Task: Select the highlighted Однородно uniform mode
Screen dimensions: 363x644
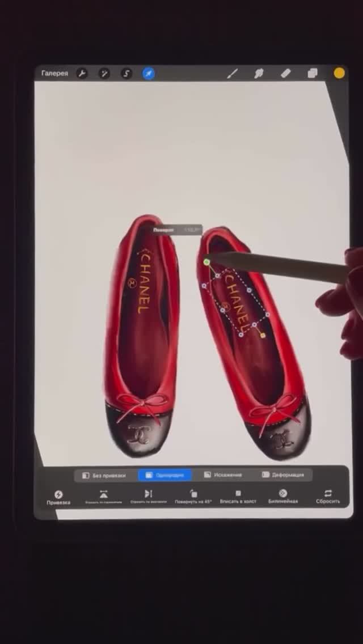Action: 165,475
